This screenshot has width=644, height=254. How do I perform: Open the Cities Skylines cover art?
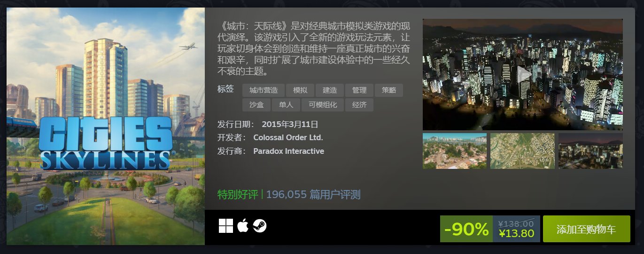106,126
